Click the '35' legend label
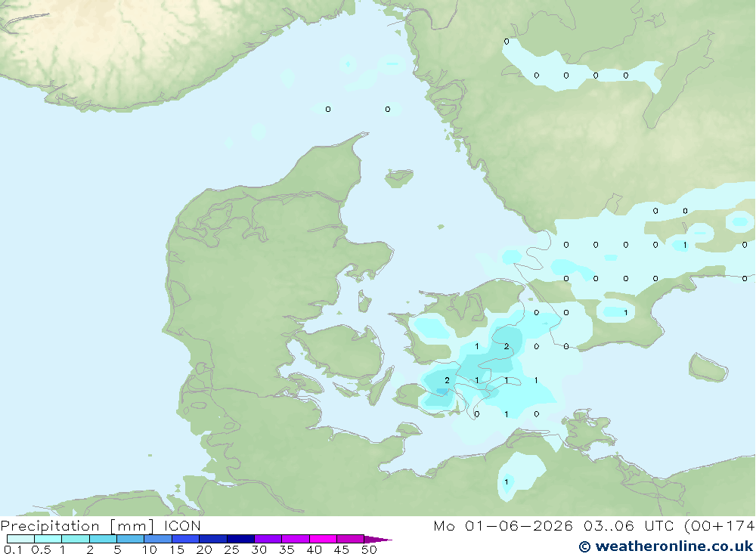Image resolution: width=756 pixels, height=554 pixels. coord(287,549)
